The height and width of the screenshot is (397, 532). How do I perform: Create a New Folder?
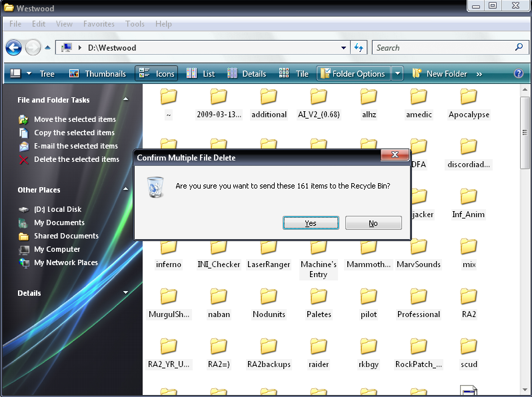point(440,73)
